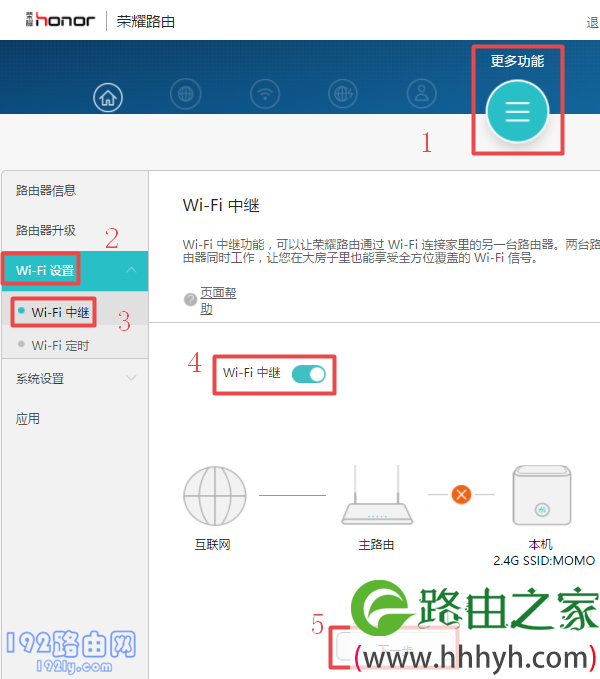Open the Home icon in the navigation bar

coord(108,97)
